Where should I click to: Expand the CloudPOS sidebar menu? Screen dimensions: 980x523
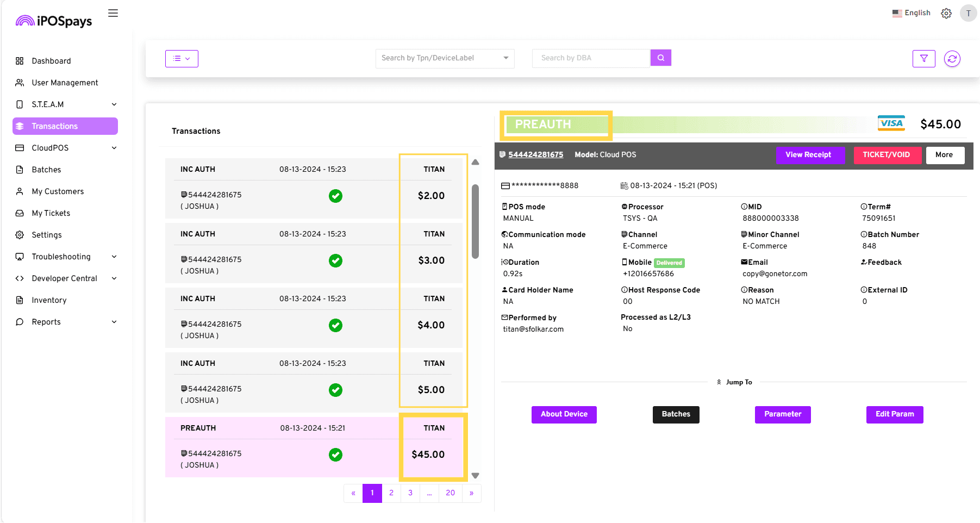[65, 148]
